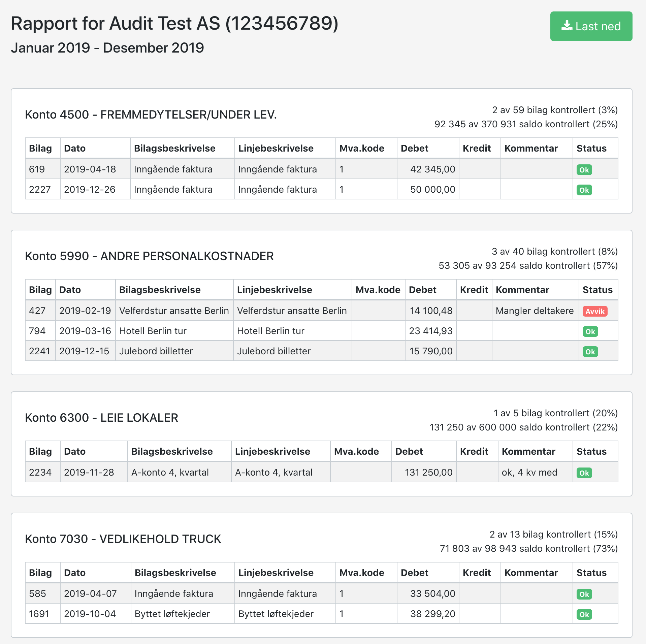Viewport: 646px width, 644px height.
Task: Click the green Last ned download button
Action: pyautogui.click(x=591, y=26)
